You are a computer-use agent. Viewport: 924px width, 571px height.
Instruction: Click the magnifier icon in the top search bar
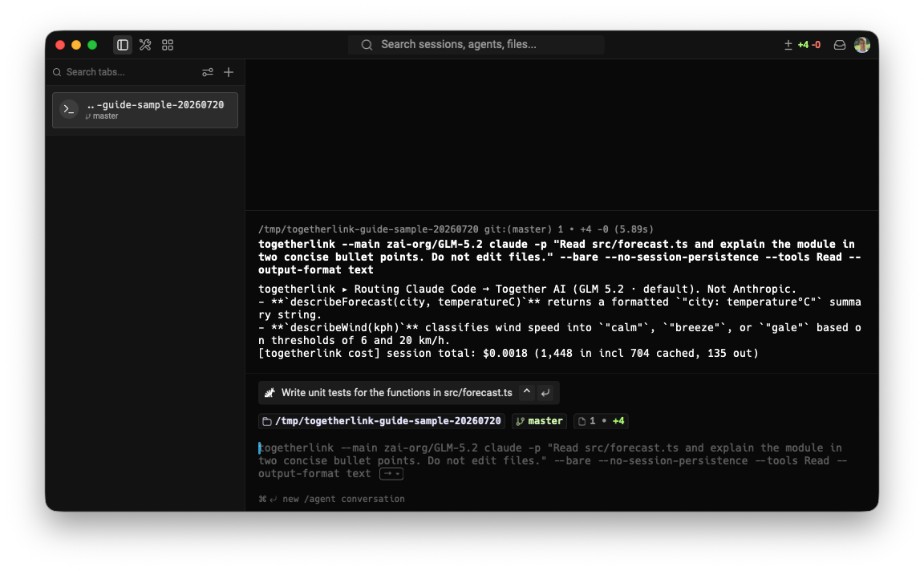(367, 45)
